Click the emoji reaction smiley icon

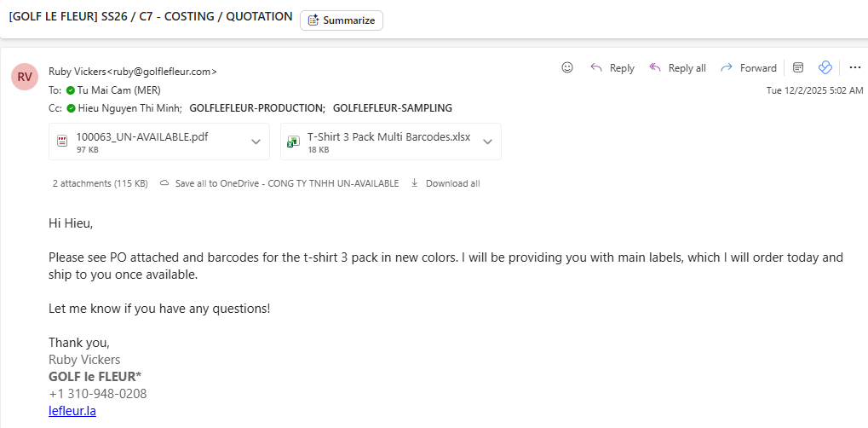(567, 67)
